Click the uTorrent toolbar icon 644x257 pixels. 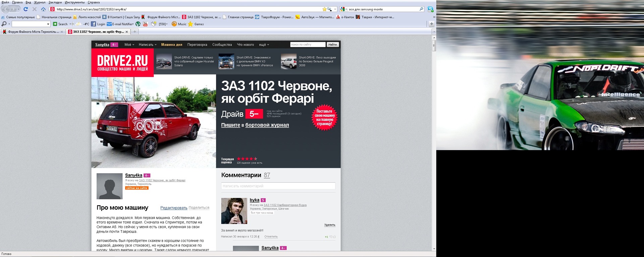(138, 24)
